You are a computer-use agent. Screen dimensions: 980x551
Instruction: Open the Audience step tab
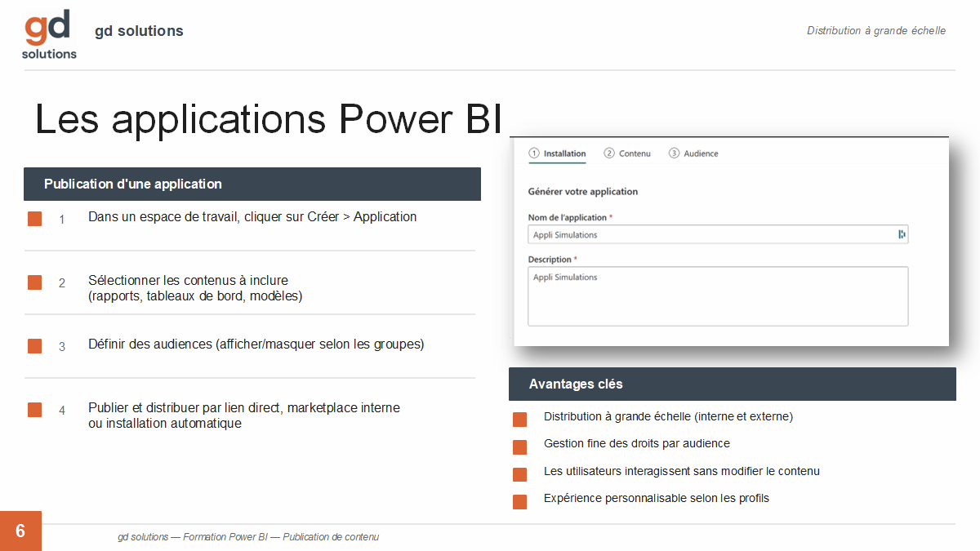(693, 153)
